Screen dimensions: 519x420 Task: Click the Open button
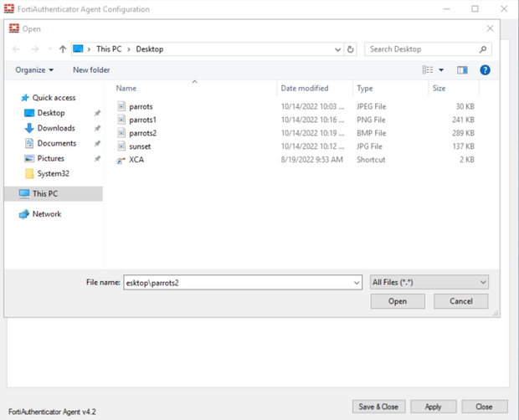[398, 301]
